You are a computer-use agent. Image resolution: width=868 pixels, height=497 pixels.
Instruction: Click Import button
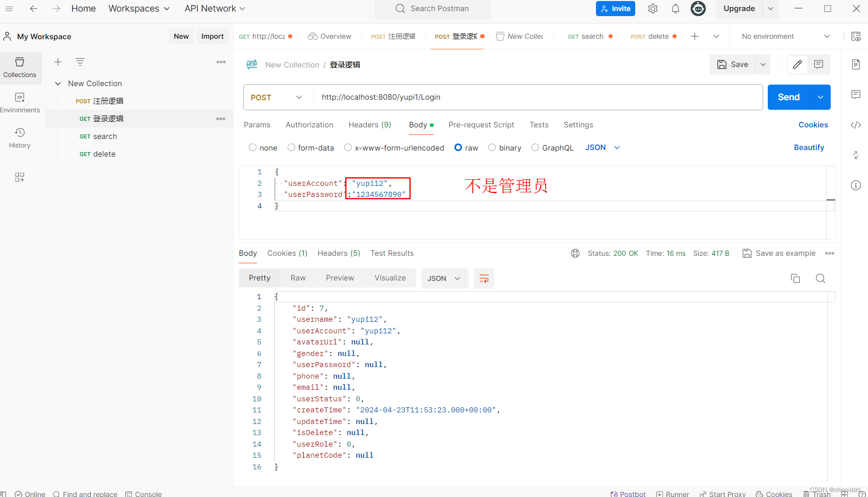[213, 36]
